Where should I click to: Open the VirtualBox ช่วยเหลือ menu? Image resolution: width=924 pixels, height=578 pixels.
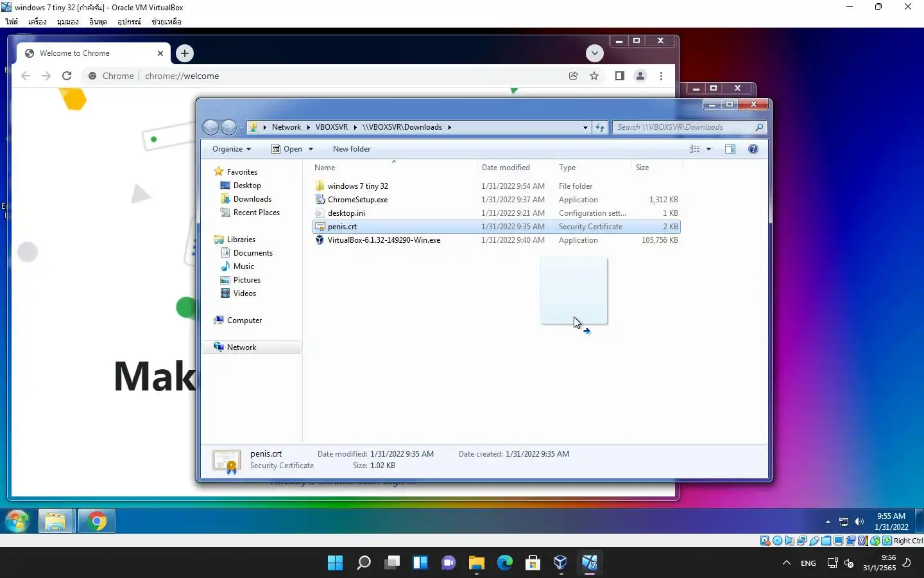tap(166, 22)
